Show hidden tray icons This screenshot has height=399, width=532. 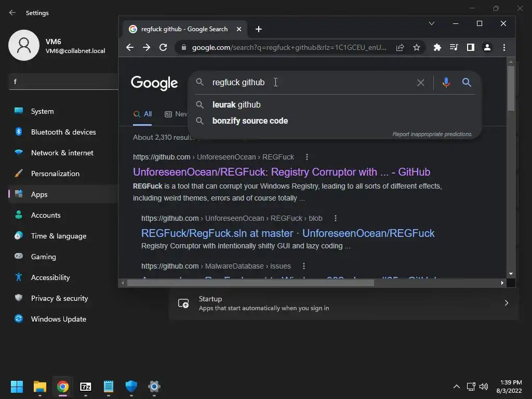[x=457, y=387]
